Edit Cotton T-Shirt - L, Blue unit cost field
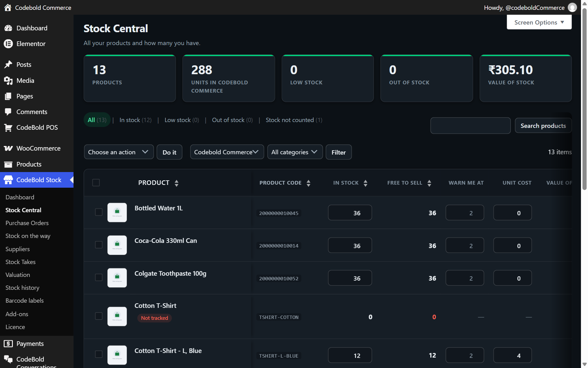 click(512, 355)
